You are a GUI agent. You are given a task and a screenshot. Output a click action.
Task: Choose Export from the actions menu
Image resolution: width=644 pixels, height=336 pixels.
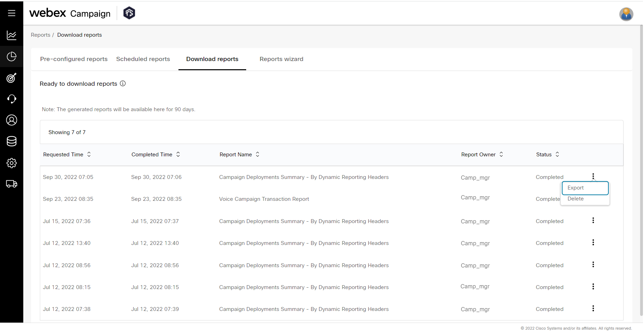[x=585, y=188]
